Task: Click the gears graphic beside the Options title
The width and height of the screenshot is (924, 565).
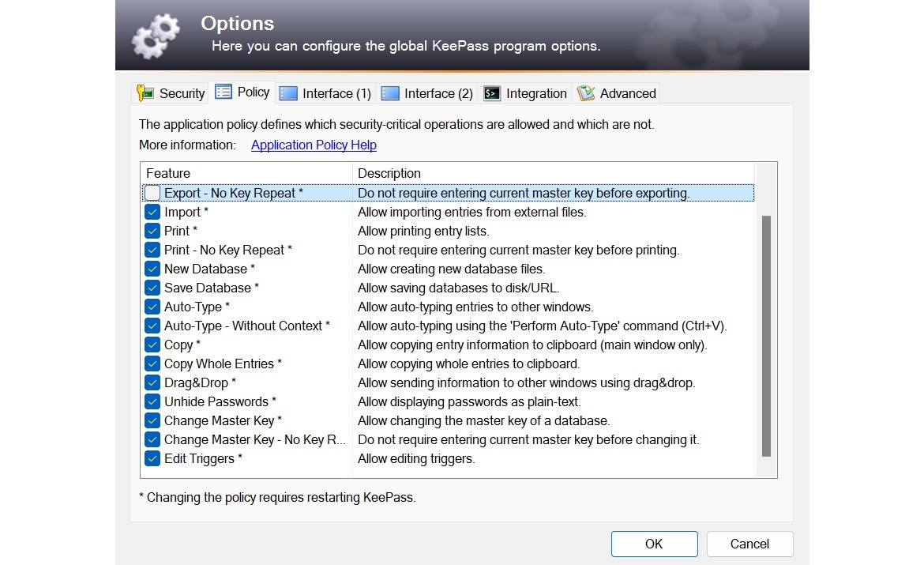Action: pyautogui.click(x=156, y=35)
